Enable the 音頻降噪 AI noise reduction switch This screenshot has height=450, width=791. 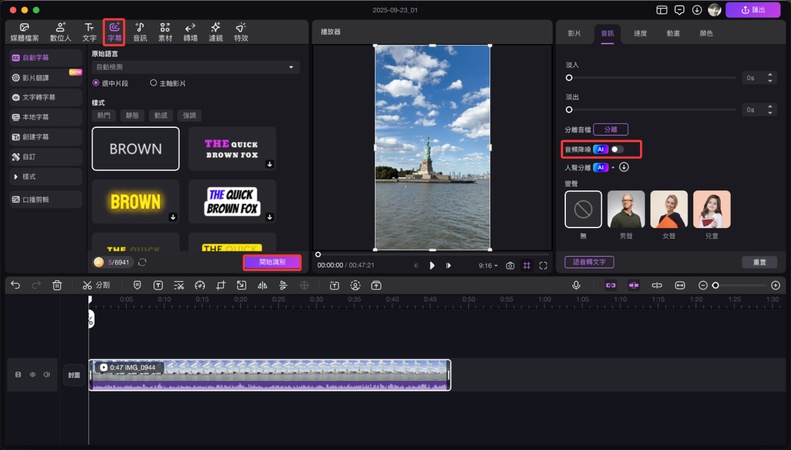(617, 149)
